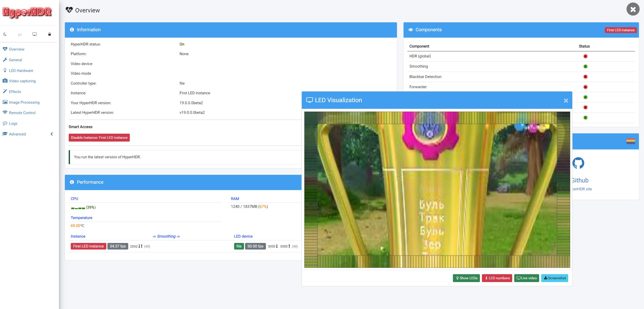Enable Live video in the visualization
Image resolution: width=644 pixels, height=309 pixels.
[526, 278]
